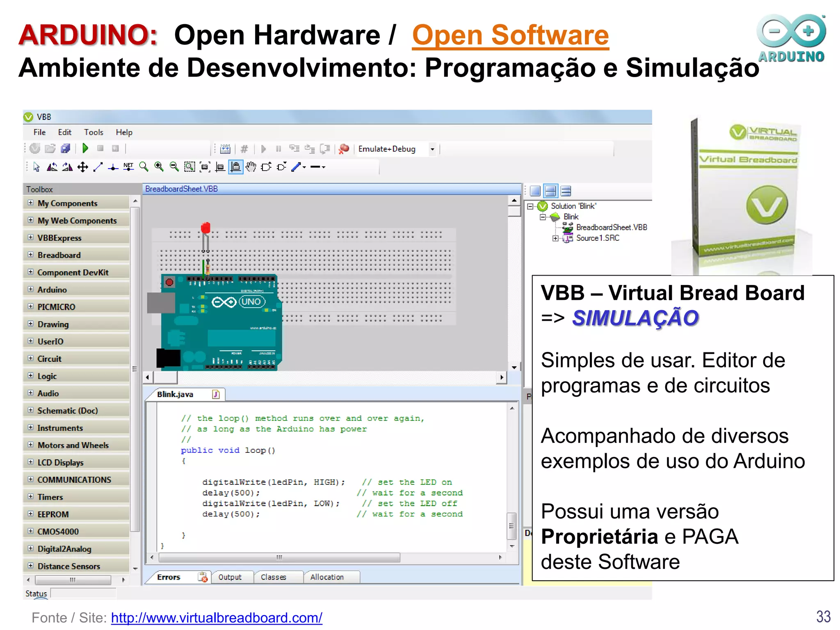This screenshot has width=840, height=630.
Task: Click the debug continue play icon
Action: tap(263, 149)
